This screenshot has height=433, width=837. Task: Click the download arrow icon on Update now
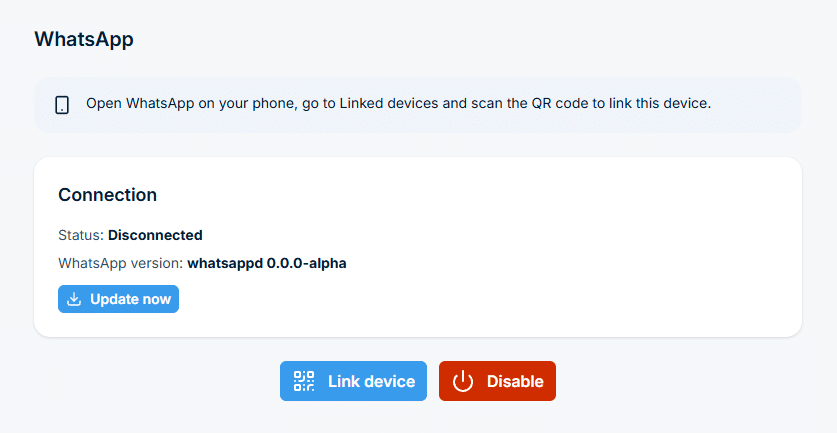point(74,299)
